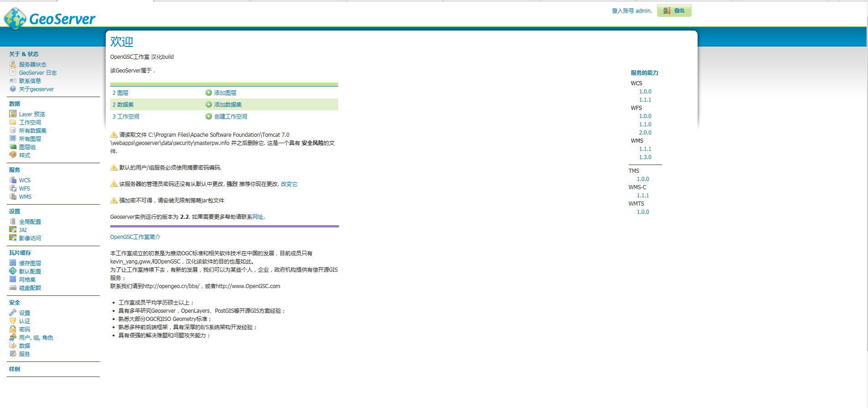Click the JAI settings icon
This screenshot has width=868, height=408.
click(13, 230)
